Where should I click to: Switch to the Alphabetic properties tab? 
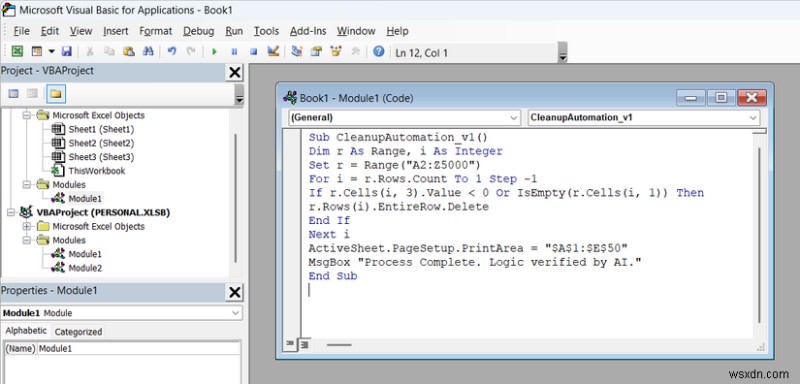click(26, 331)
